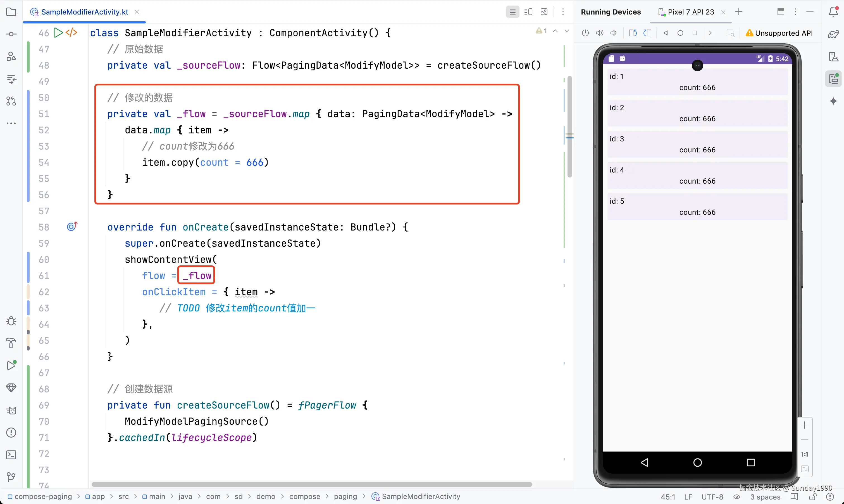Tap the emulator's Home navigation button
844x504 pixels.
697,463
